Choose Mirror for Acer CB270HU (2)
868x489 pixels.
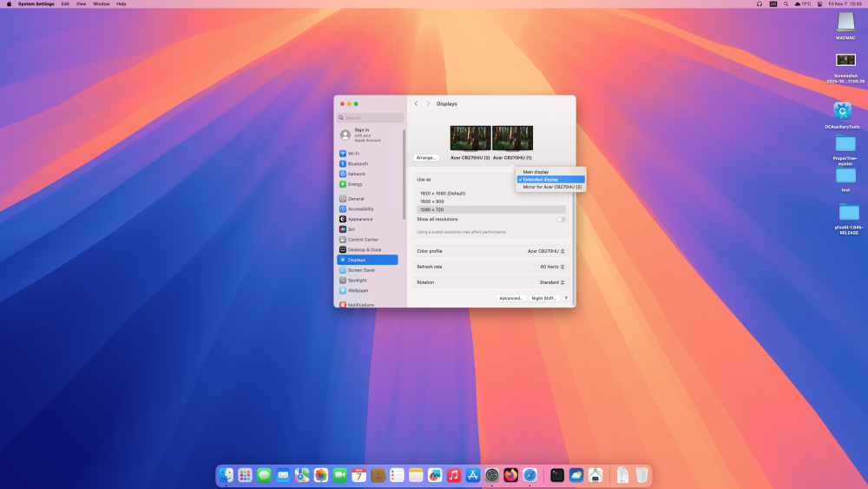click(551, 188)
